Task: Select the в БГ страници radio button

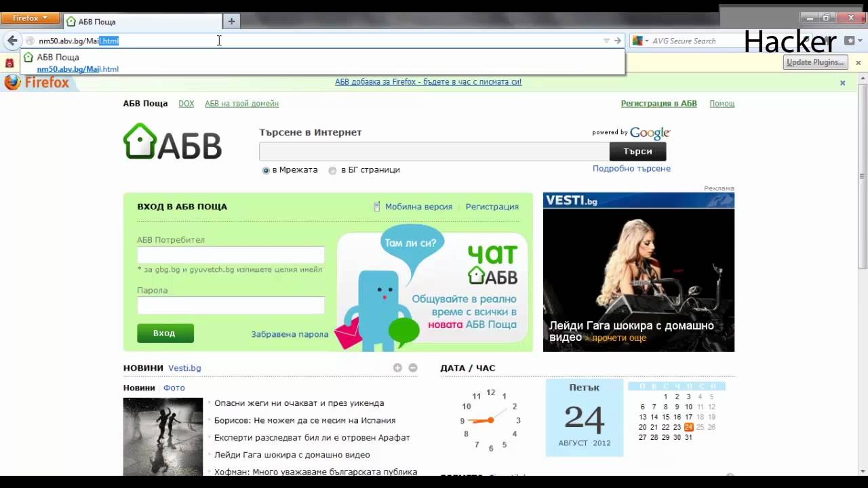Action: [x=332, y=170]
